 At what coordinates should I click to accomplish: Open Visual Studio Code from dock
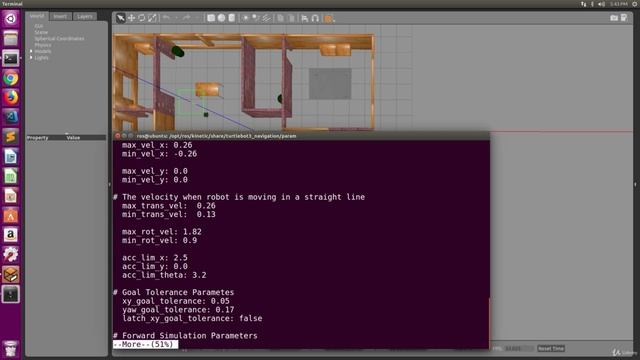click(11, 117)
